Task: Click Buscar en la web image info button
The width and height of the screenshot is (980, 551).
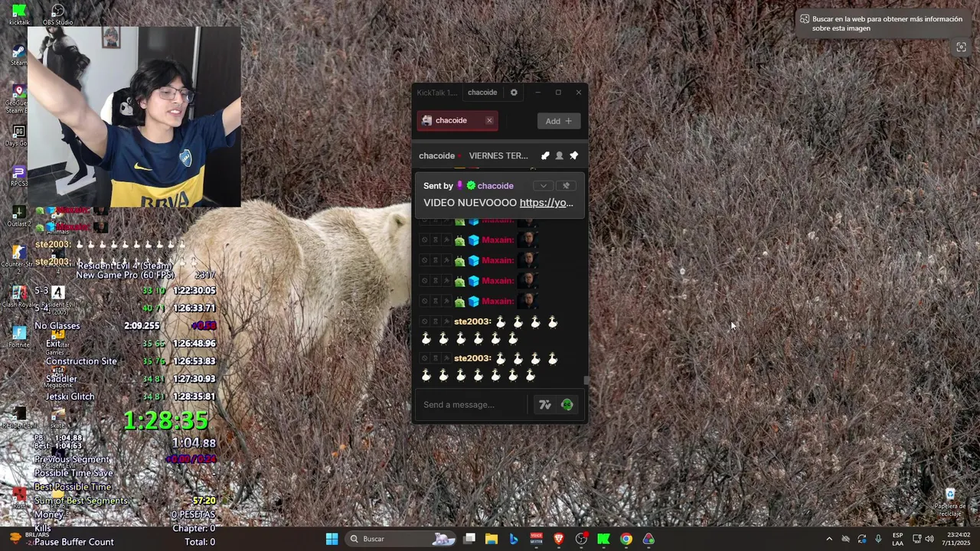Action: pos(881,24)
